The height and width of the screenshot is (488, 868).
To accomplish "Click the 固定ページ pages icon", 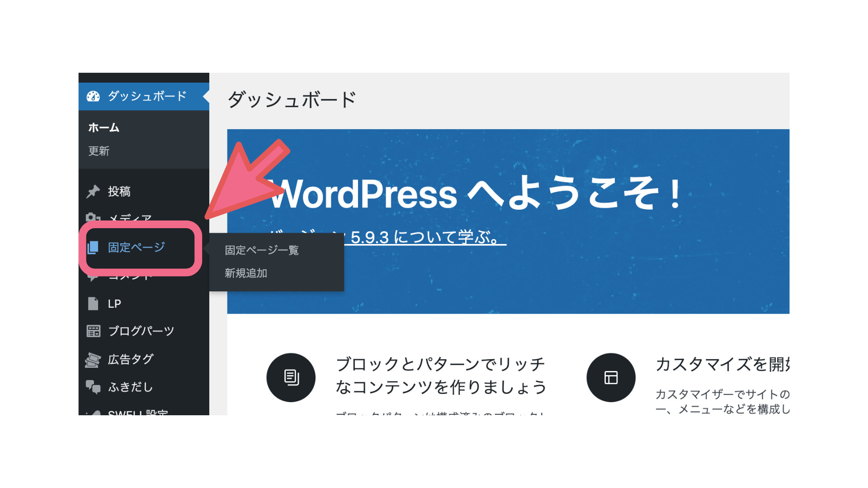I will [x=94, y=247].
